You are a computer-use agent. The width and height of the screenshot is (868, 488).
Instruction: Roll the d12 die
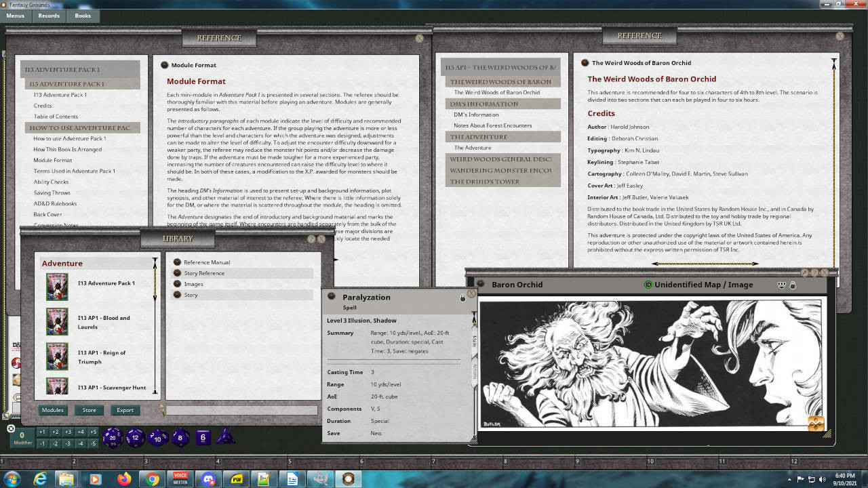136,437
